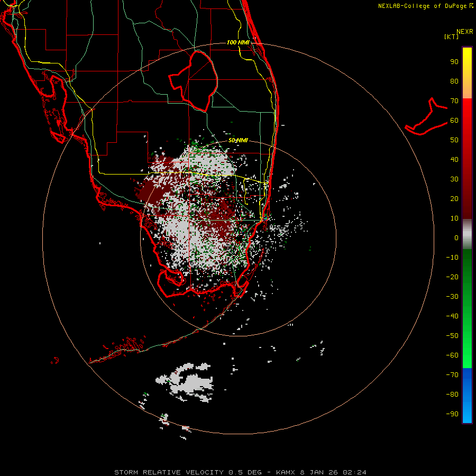Click the 90 value on the velocity scale
Image resolution: width=476 pixels, height=476 pixels.
point(454,62)
